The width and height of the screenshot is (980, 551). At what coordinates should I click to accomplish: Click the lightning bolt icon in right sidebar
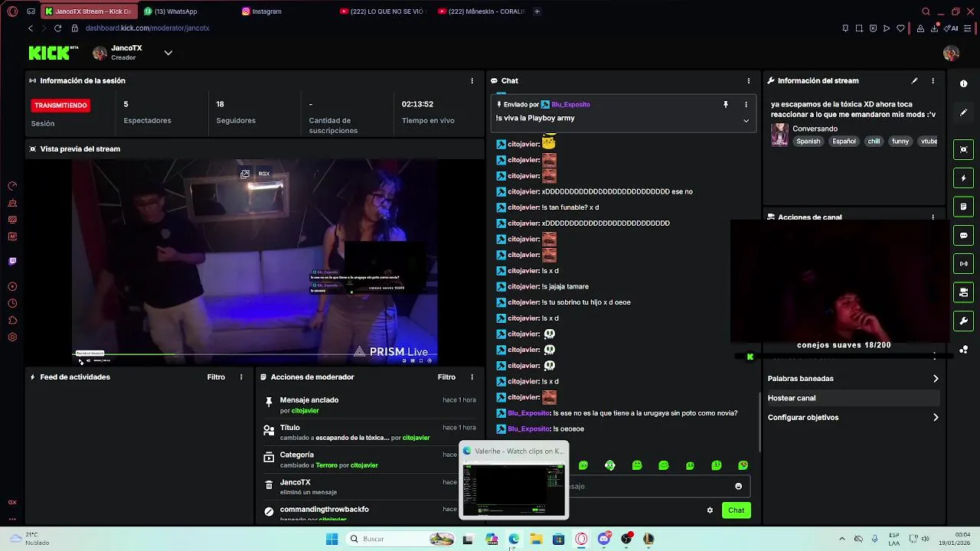click(964, 178)
